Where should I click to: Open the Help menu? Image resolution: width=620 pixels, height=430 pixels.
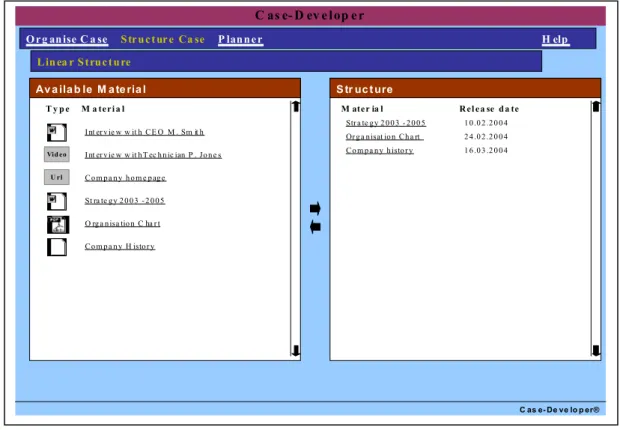pyautogui.click(x=555, y=39)
